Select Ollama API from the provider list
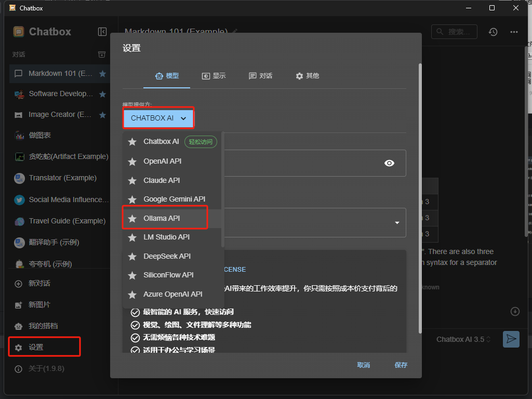The height and width of the screenshot is (399, 532). tap(162, 218)
